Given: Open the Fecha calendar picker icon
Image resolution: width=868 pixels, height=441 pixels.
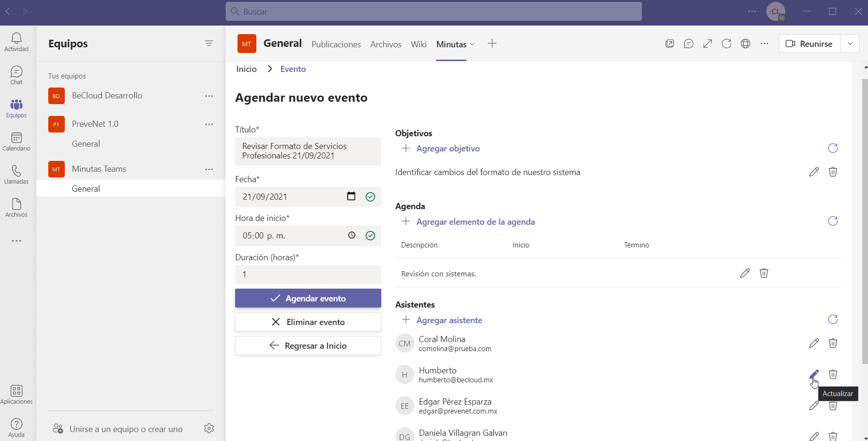Looking at the screenshot, I should pyautogui.click(x=351, y=196).
